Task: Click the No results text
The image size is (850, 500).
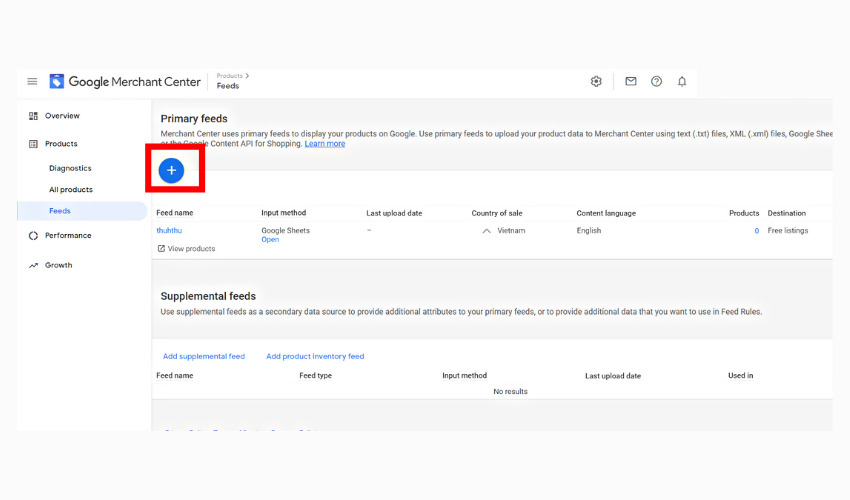Action: (510, 392)
